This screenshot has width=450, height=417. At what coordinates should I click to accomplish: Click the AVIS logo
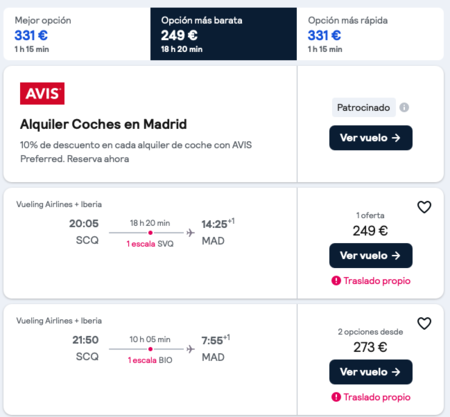pyautogui.click(x=42, y=93)
